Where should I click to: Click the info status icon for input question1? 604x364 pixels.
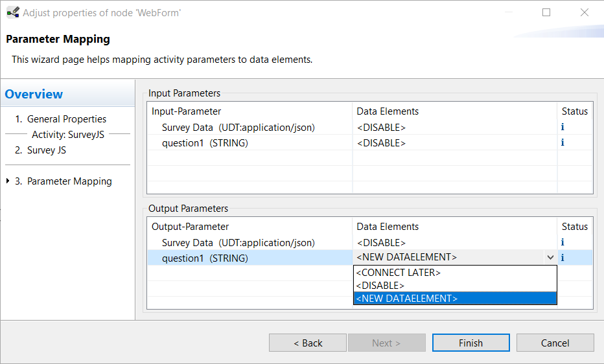pos(563,142)
